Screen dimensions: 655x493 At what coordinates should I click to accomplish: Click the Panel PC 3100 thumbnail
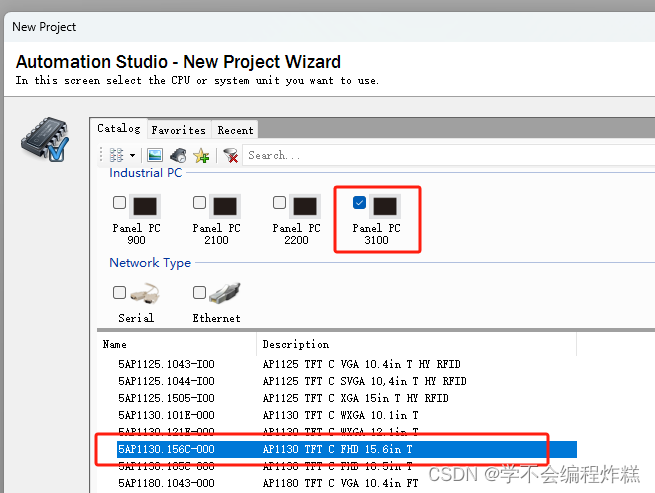[x=385, y=206]
